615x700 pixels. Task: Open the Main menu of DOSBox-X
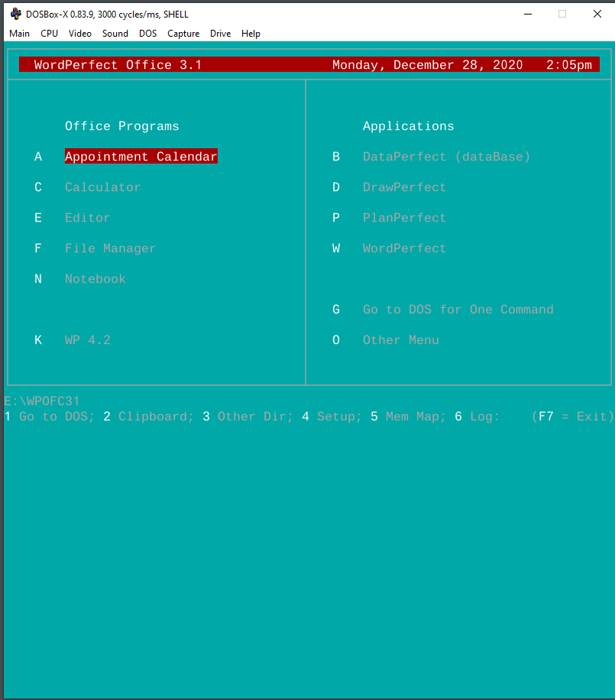19,33
